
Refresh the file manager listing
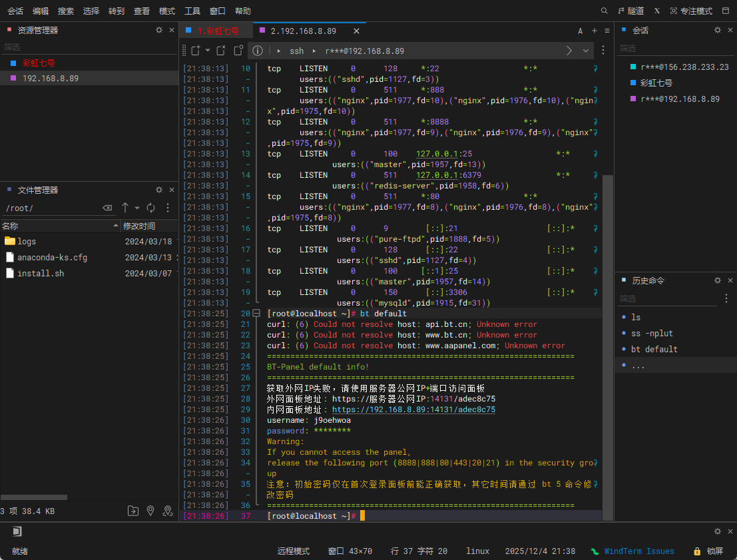pos(150,208)
